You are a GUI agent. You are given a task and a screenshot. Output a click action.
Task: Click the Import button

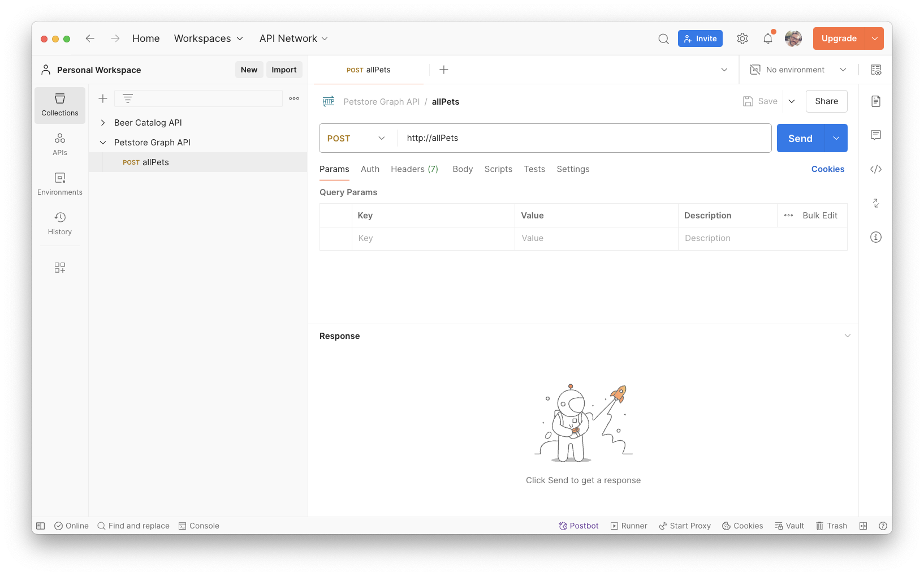pyautogui.click(x=284, y=70)
